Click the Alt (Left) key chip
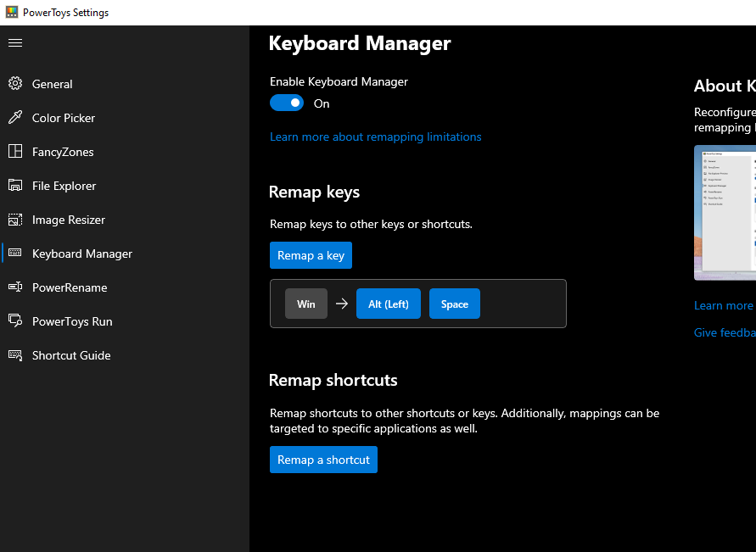The height and width of the screenshot is (552, 756). pyautogui.click(x=388, y=304)
